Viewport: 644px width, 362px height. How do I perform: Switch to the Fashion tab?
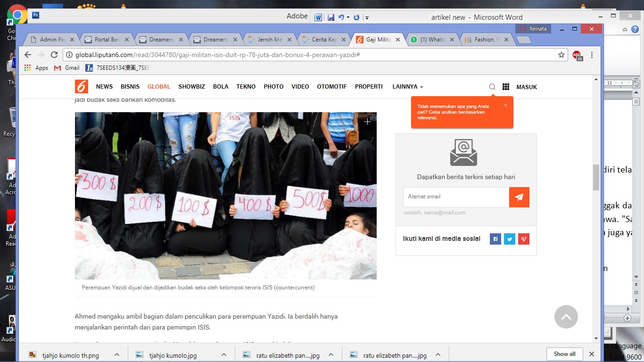(487, 40)
